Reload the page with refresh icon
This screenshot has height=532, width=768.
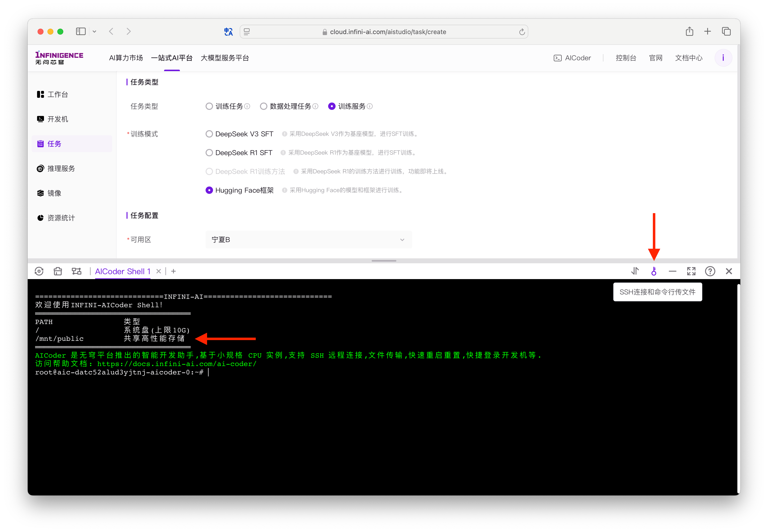522,32
